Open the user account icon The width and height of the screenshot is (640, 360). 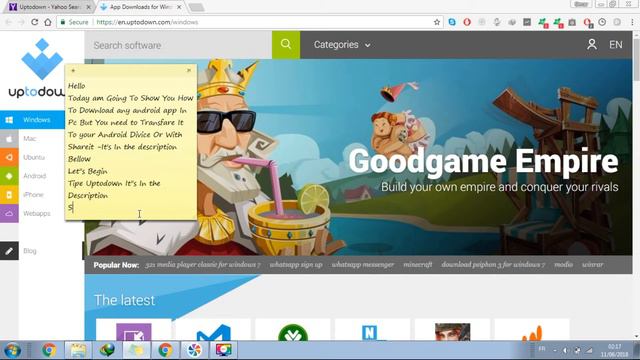click(x=591, y=44)
